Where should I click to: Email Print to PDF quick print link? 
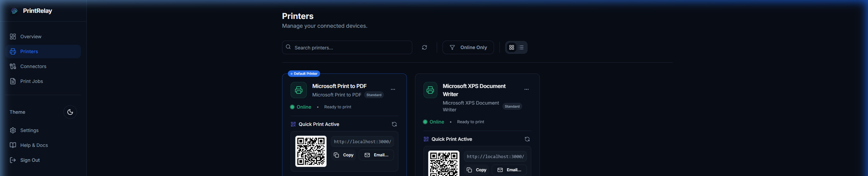click(376, 155)
